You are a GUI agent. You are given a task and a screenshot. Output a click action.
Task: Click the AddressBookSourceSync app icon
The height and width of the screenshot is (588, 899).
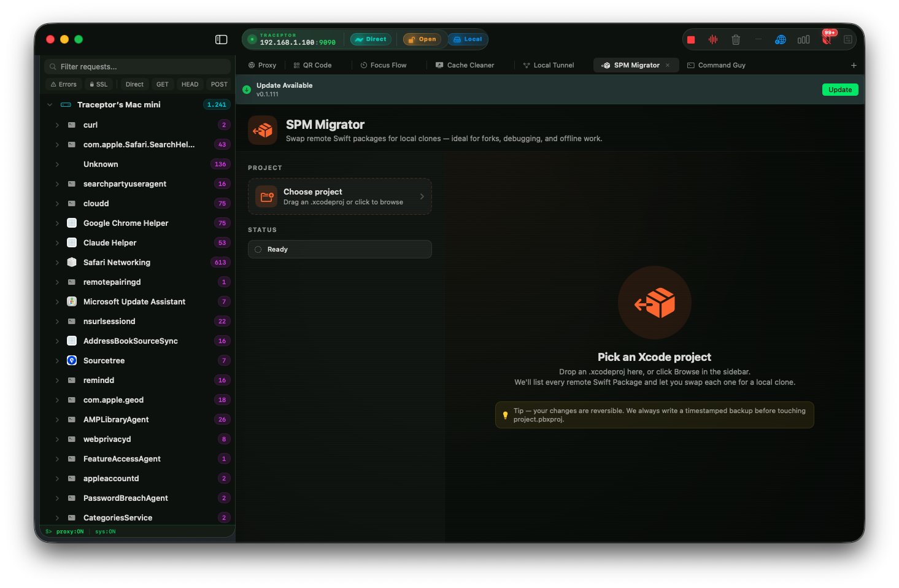72,341
